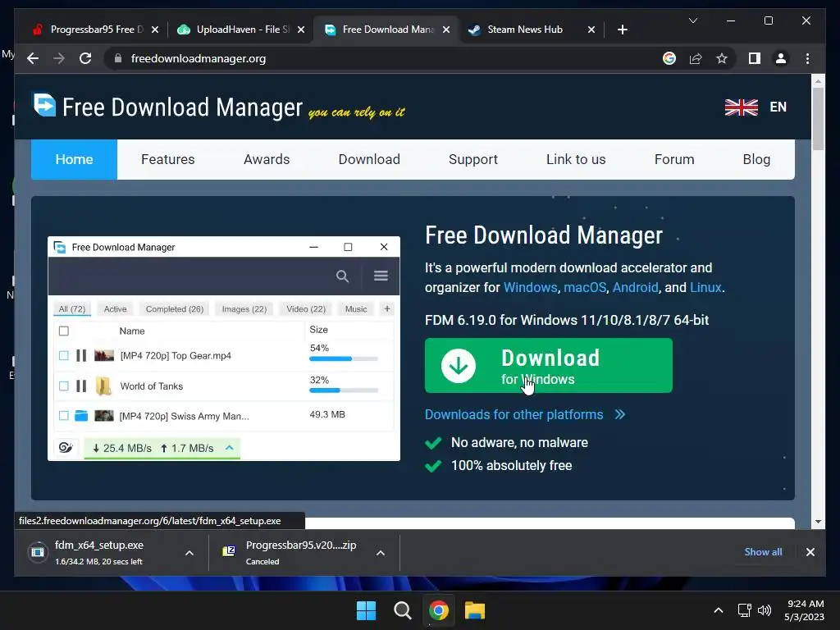
Task: Open taskbar Search
Action: (402, 610)
